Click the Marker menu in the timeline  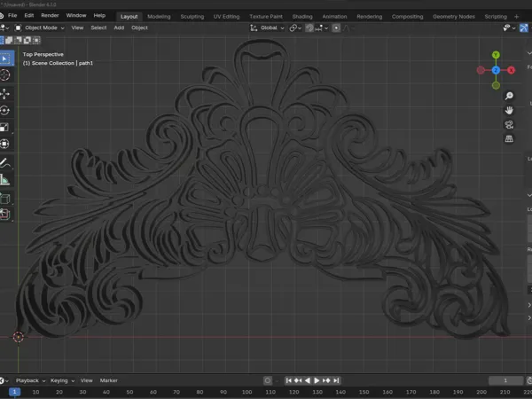108,380
